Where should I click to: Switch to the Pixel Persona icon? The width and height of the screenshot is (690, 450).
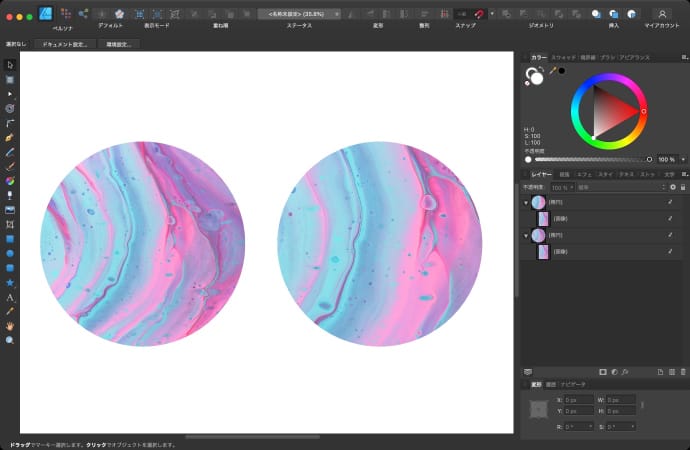coord(65,14)
